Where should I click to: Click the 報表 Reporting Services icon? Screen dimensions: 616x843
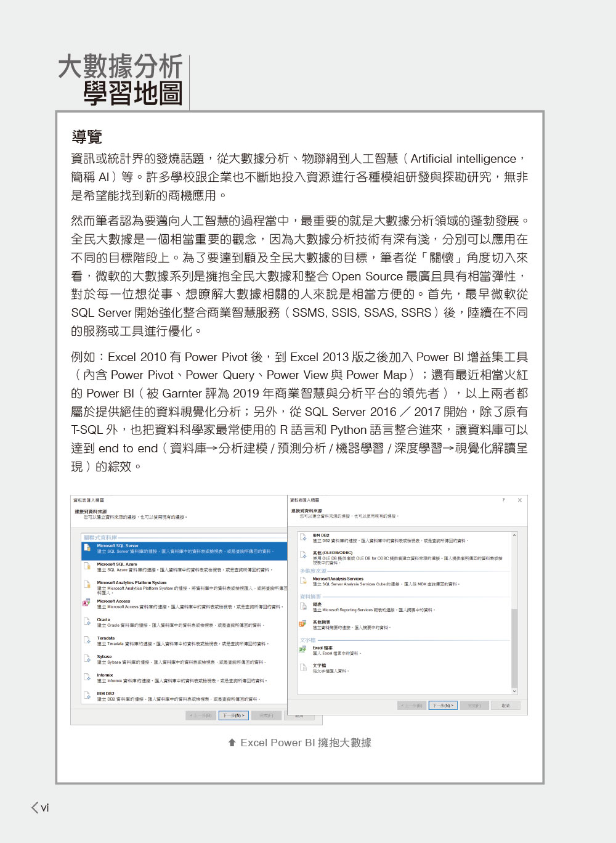(x=303, y=606)
